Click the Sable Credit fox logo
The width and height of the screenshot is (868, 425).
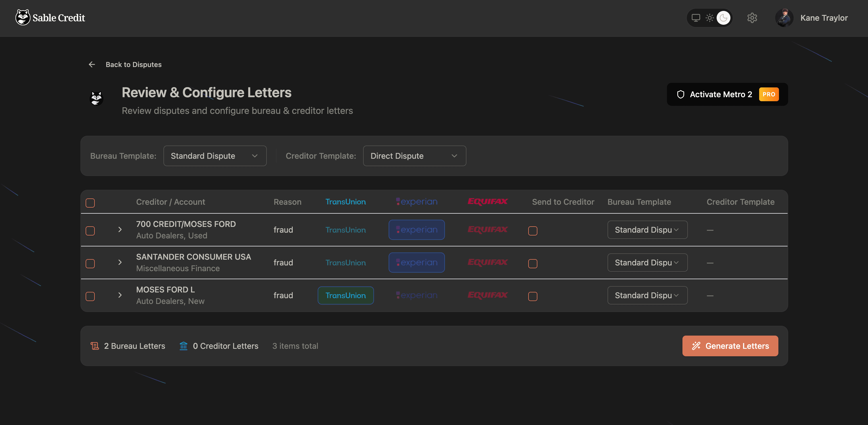[x=23, y=18]
